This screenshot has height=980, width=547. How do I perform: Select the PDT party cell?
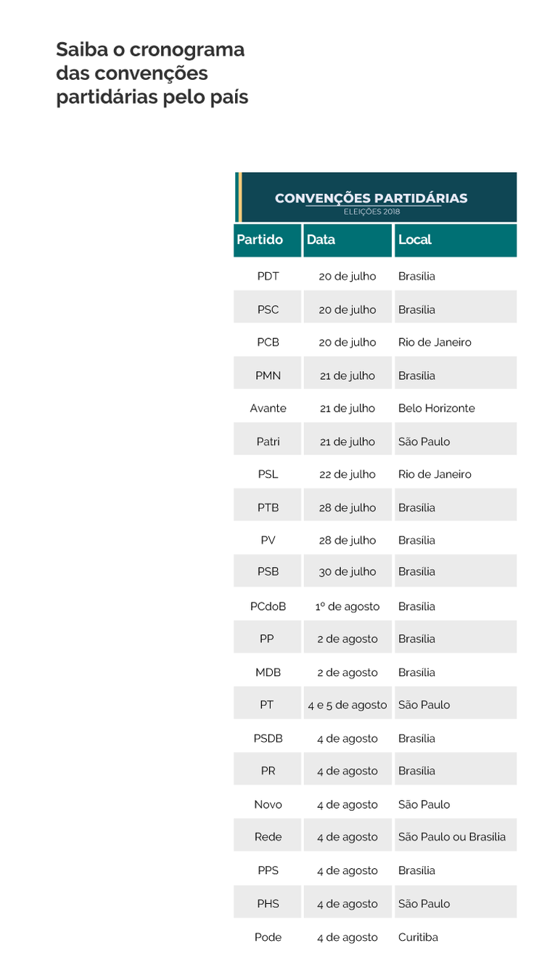(268, 277)
